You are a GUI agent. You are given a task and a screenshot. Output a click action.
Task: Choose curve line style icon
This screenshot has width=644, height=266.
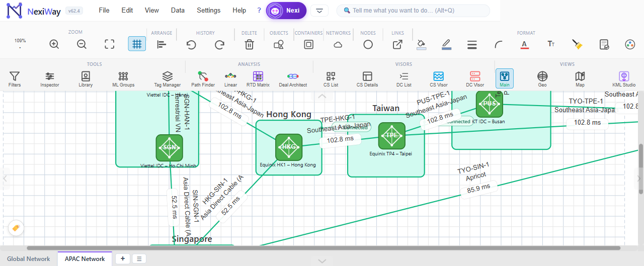click(498, 44)
